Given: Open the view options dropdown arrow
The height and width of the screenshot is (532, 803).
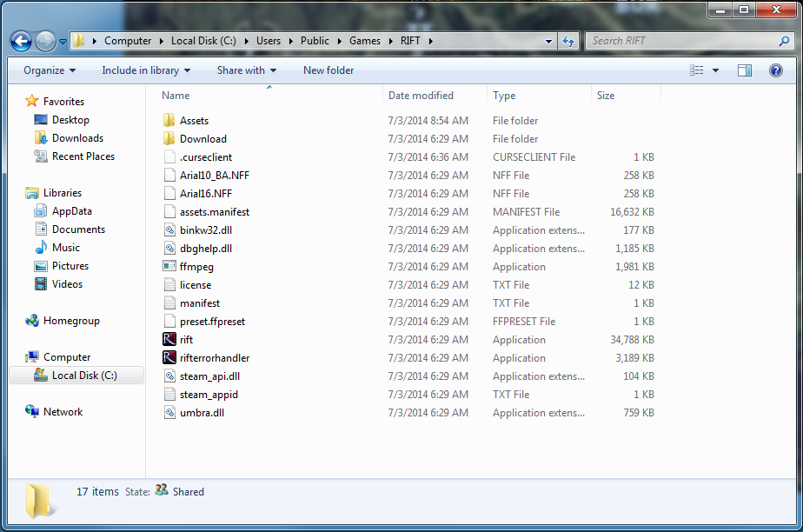Looking at the screenshot, I should tap(715, 70).
